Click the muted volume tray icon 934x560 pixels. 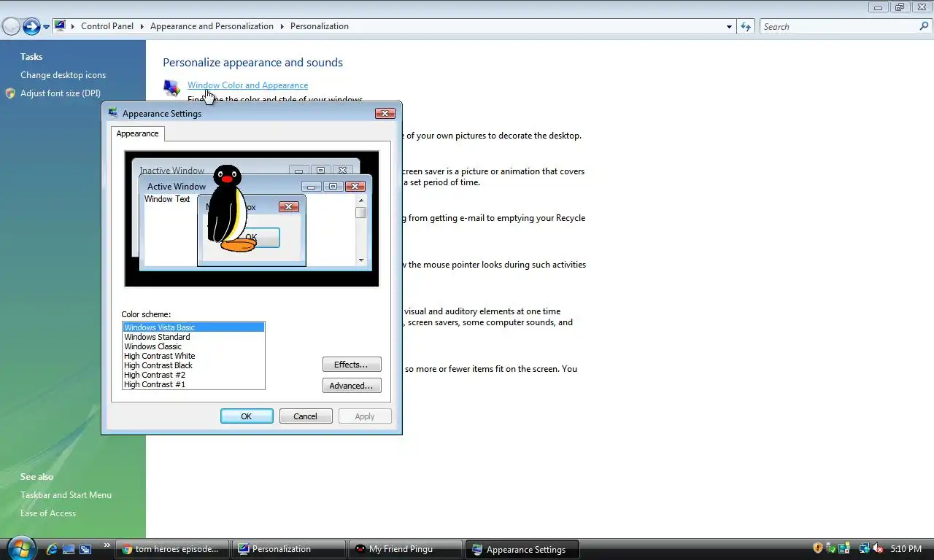(x=878, y=548)
